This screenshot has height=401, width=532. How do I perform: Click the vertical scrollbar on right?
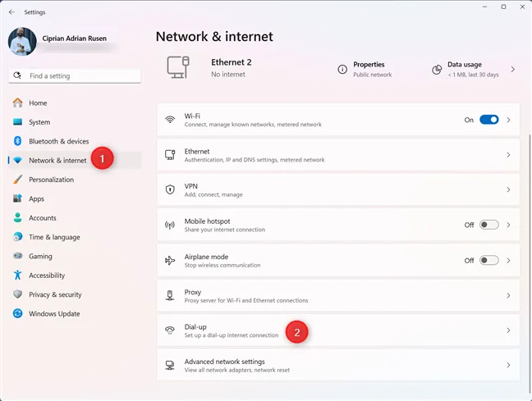pyautogui.click(x=530, y=263)
